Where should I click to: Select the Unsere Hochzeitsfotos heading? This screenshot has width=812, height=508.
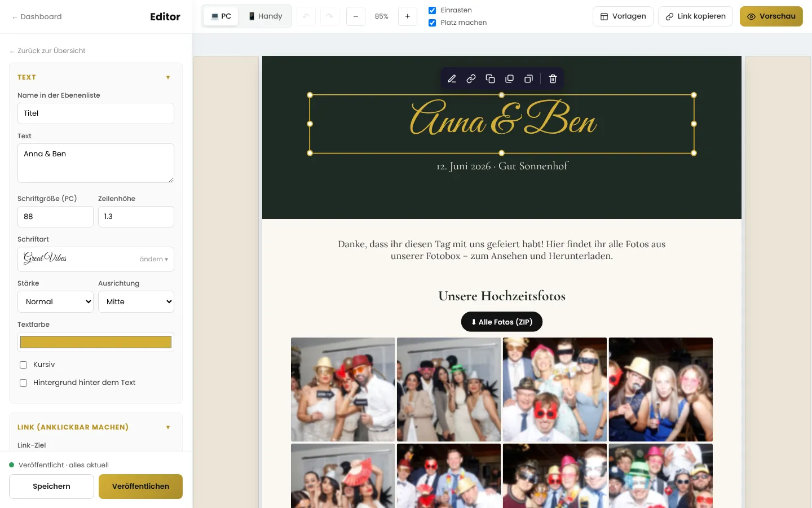[x=502, y=296]
